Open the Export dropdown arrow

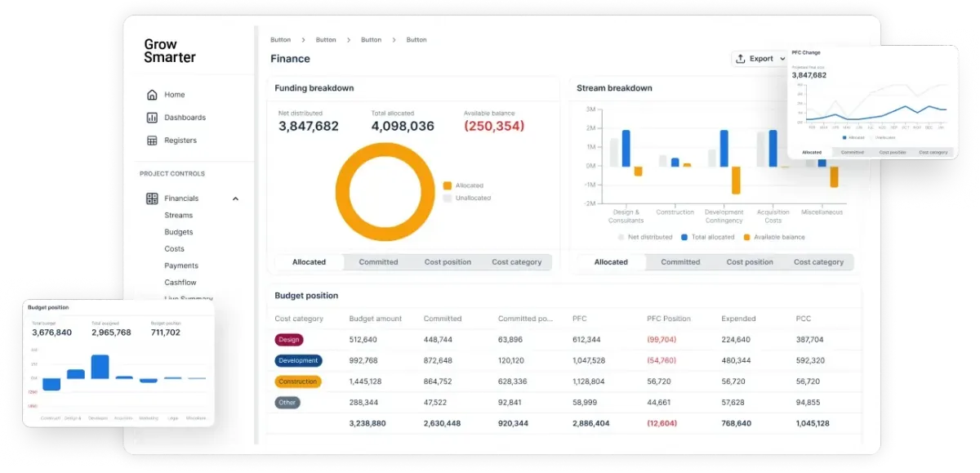click(782, 59)
